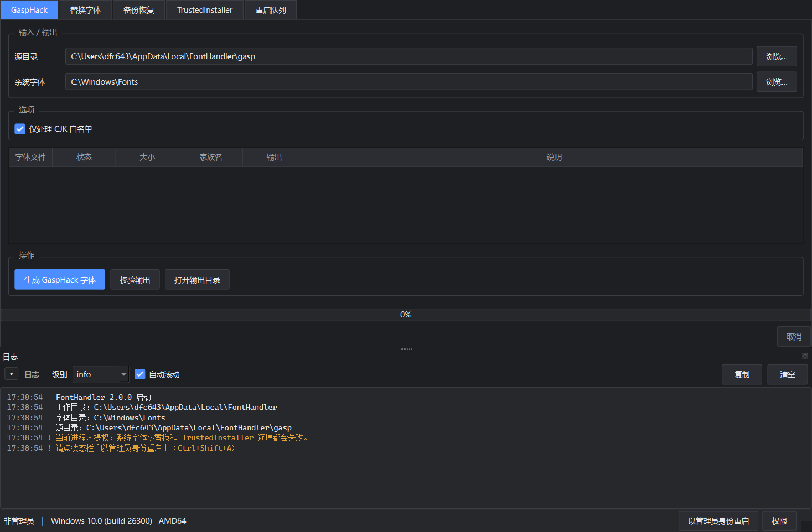Restart as admin via 以管理员身份重启

pyautogui.click(x=718, y=521)
